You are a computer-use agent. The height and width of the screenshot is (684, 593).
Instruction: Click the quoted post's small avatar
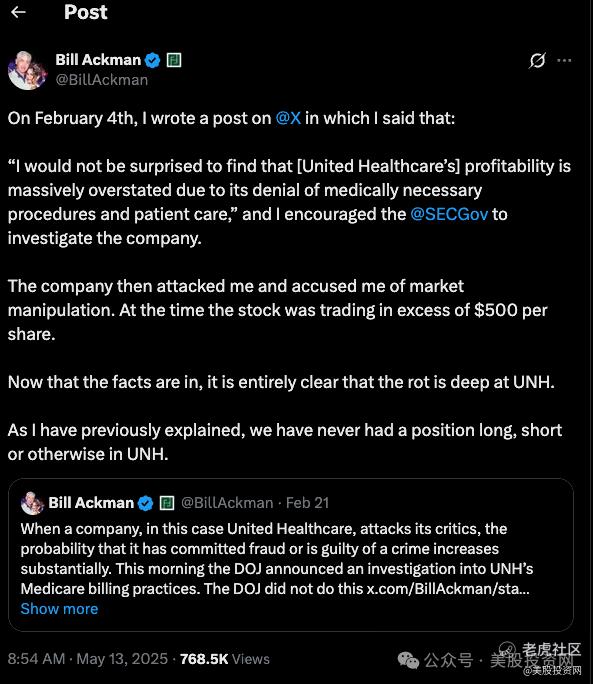[32, 503]
